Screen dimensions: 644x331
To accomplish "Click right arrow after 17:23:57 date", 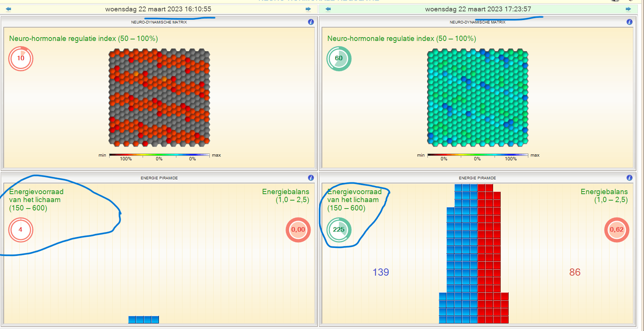I will click(x=628, y=9).
